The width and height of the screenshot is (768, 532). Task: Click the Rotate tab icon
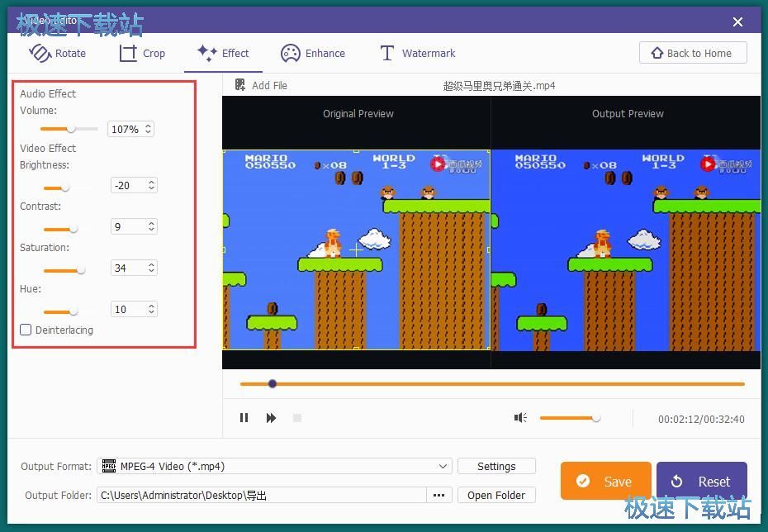(40, 53)
